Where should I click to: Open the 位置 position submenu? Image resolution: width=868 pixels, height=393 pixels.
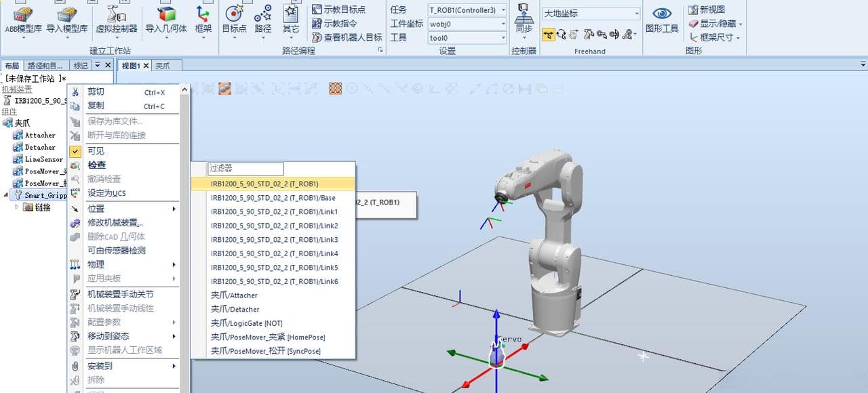coord(123,209)
